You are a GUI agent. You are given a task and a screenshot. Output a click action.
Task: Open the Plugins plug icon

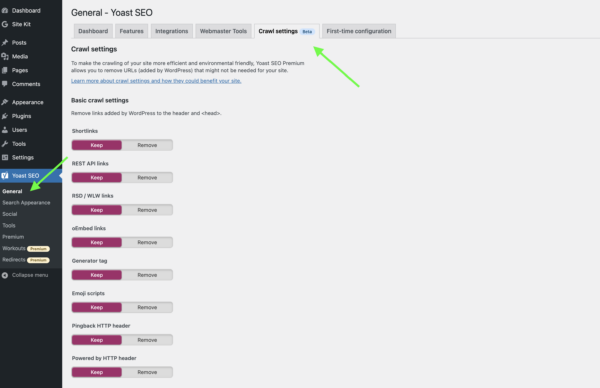(x=5, y=116)
